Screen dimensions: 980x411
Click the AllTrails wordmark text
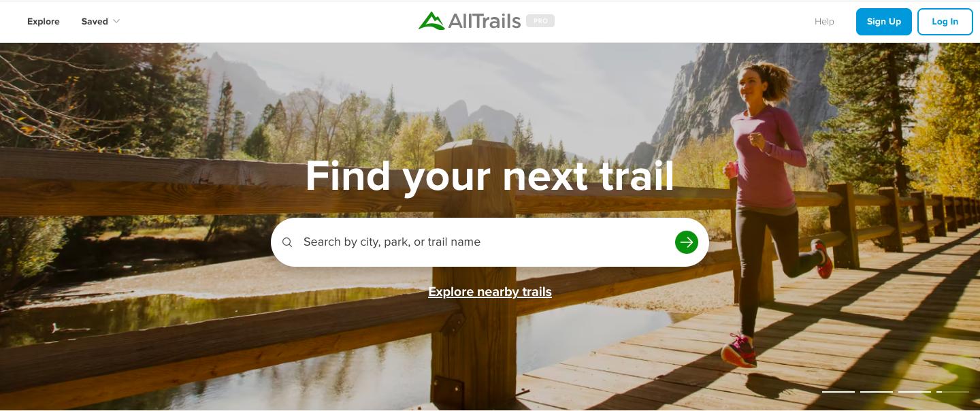[x=485, y=21]
